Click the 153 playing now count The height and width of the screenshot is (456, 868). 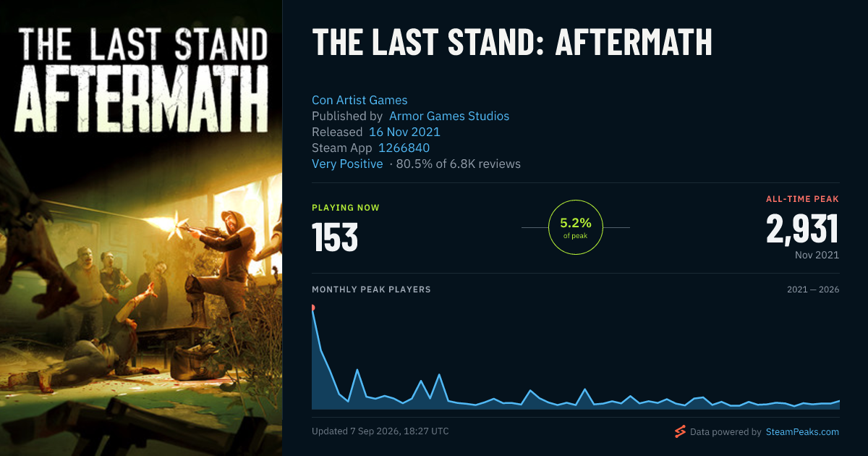click(335, 237)
